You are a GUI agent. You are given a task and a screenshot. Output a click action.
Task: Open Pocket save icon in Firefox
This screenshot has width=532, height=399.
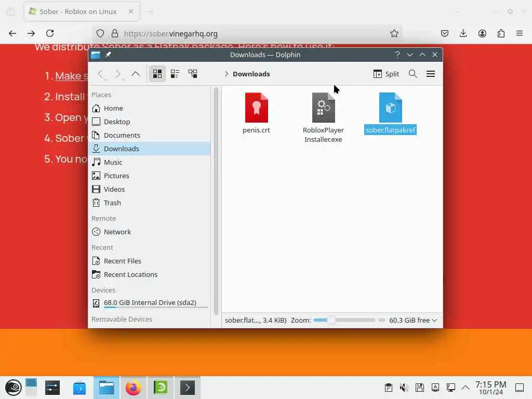coord(445,33)
